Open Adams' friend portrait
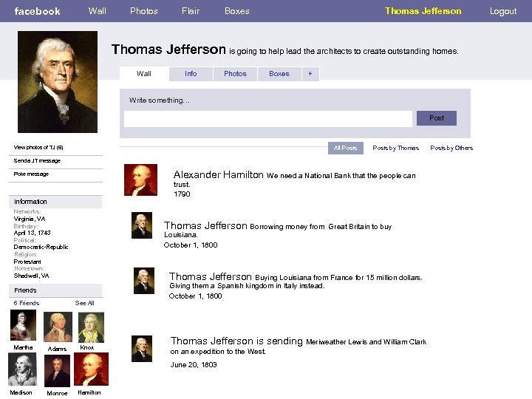Screen dimensions: 532x399 pos(58,327)
